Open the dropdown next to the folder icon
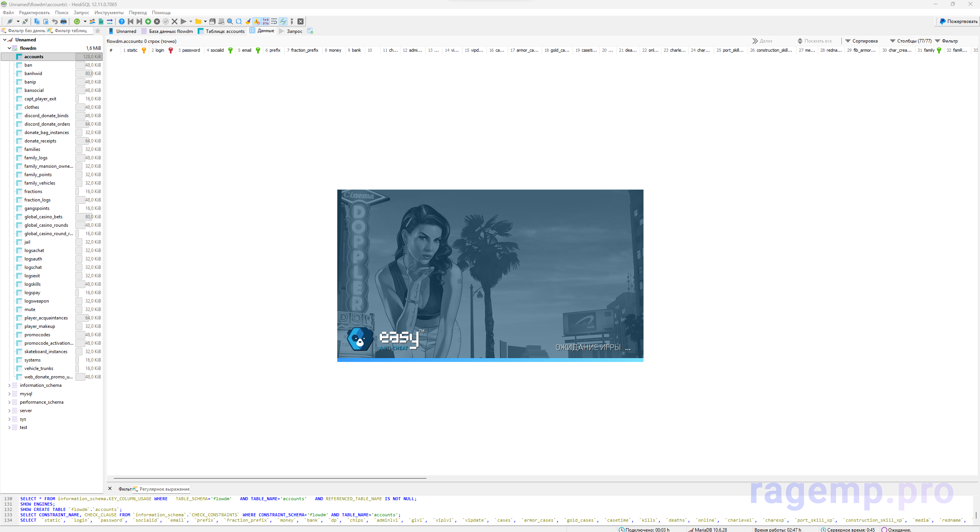The width and height of the screenshot is (980, 532). [x=205, y=21]
